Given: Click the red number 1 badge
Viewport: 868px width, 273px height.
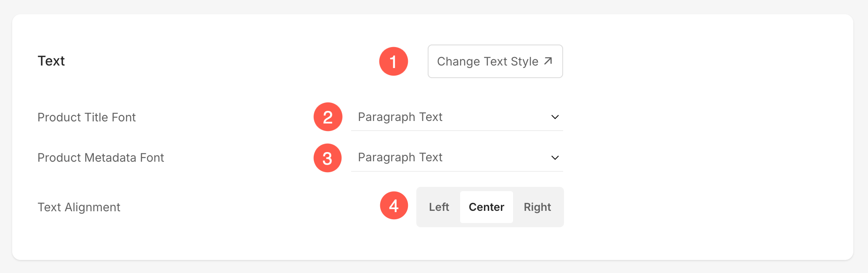Looking at the screenshot, I should [394, 61].
